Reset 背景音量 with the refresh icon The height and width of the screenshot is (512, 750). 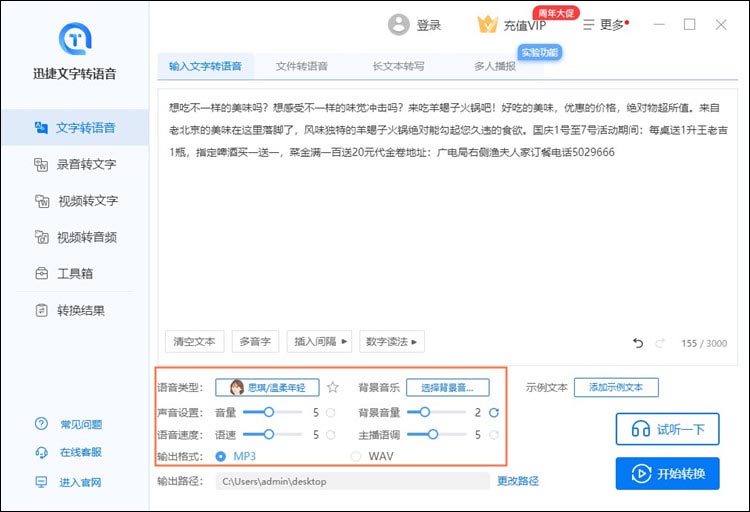(493, 412)
